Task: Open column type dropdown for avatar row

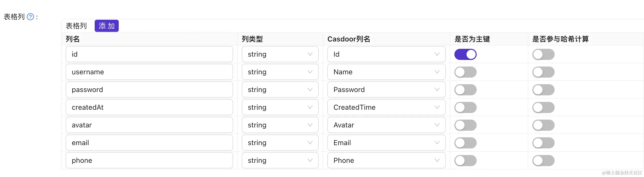Action: click(280, 125)
